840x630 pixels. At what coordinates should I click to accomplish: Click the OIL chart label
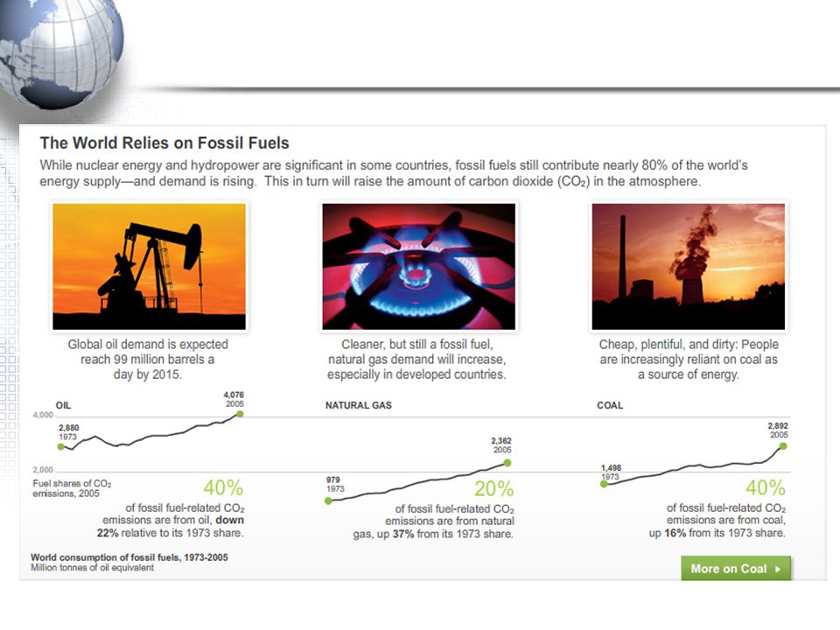63,405
